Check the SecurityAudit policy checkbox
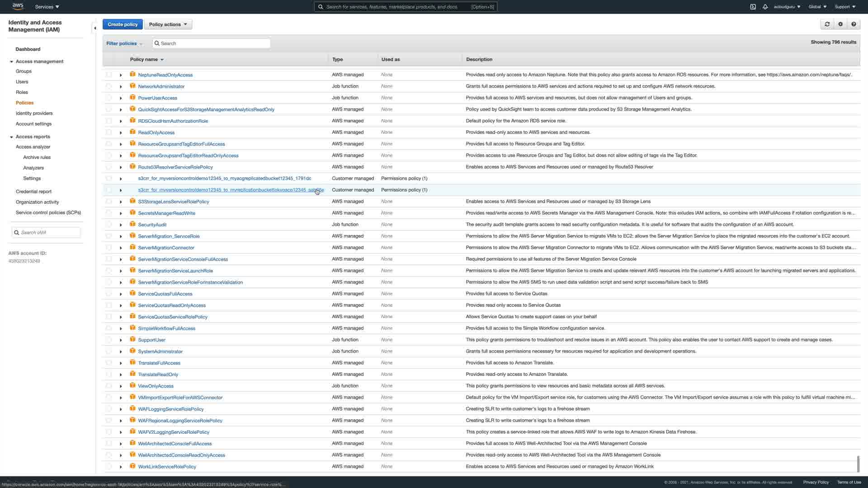868x488 pixels. [x=109, y=225]
